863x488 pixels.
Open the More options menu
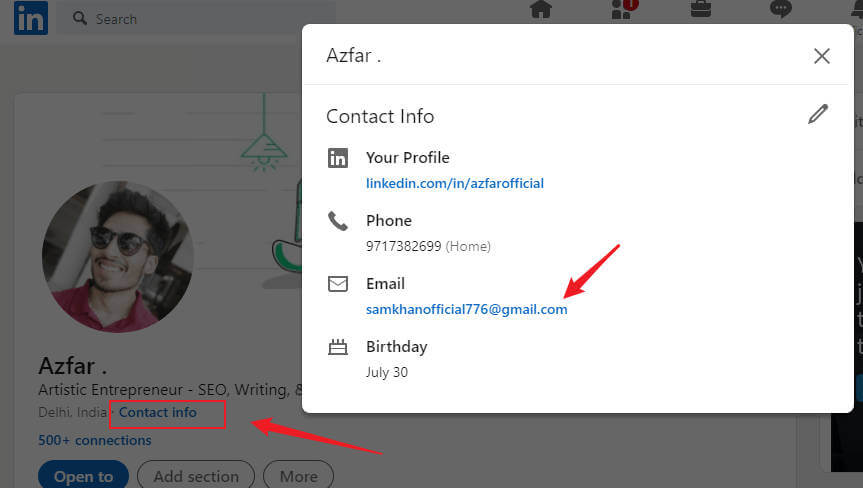[x=298, y=476]
